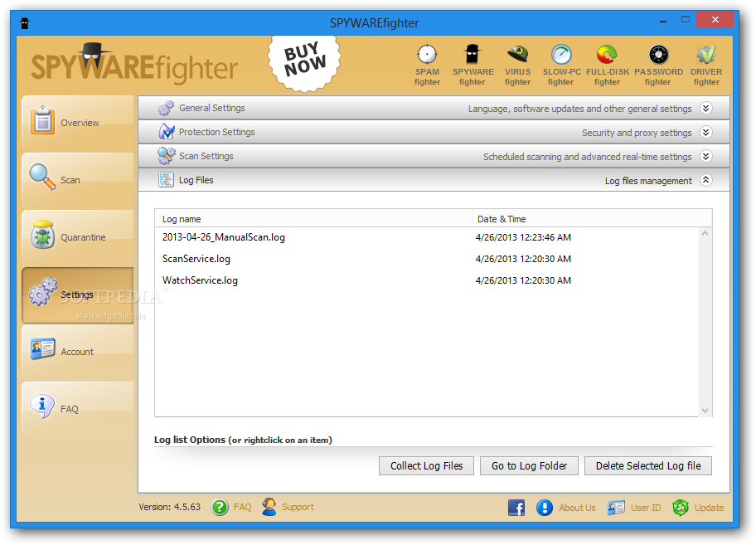Select the Settings sidebar tab

click(78, 294)
